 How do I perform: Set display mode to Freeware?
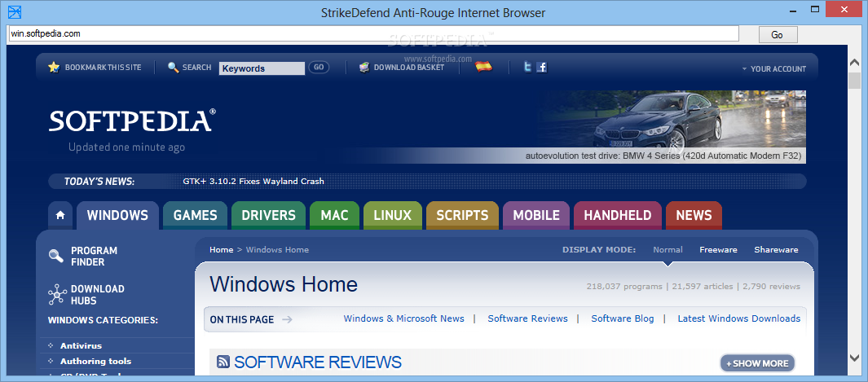tap(718, 250)
